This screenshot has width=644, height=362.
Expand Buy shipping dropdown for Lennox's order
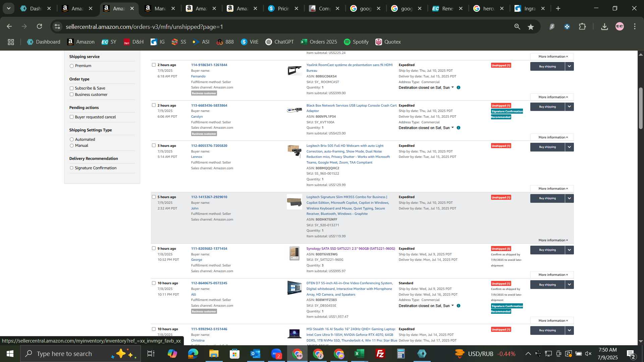coord(569,147)
